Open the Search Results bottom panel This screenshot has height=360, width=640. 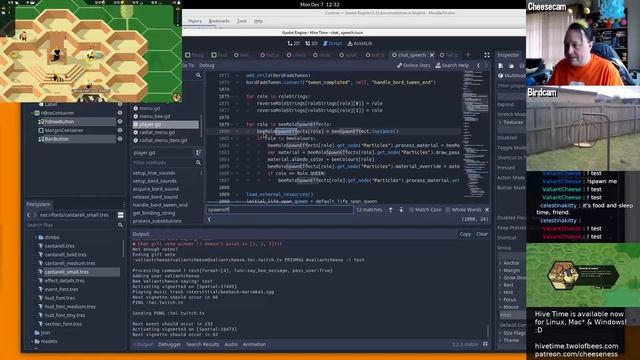[x=202, y=344]
